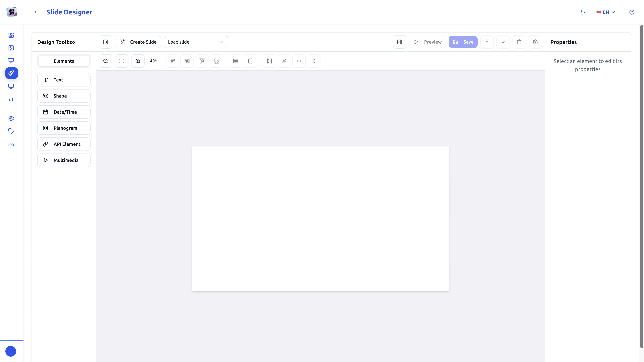The height and width of the screenshot is (362, 644).
Task: Collapse the Design Toolbox panel
Action: [105, 42]
